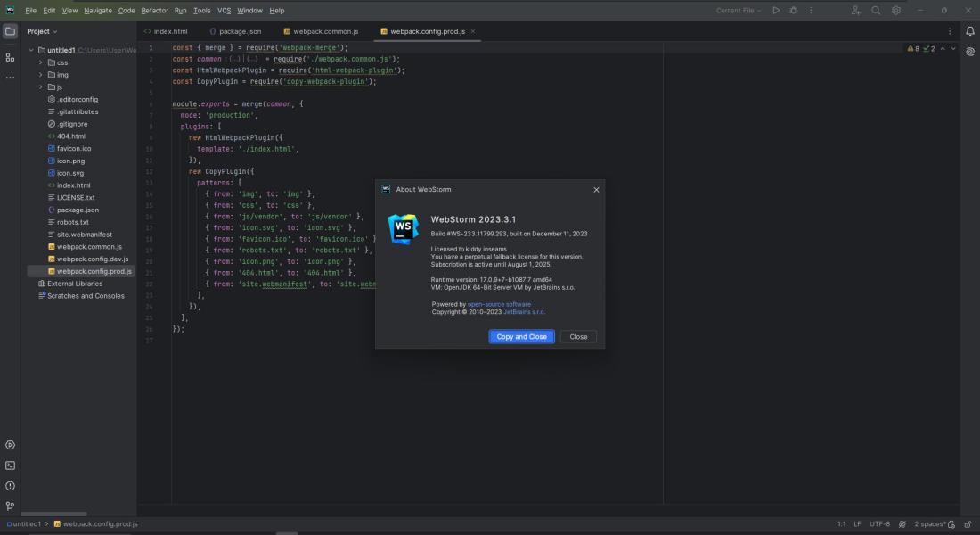Open the Project view dropdown

(42, 31)
